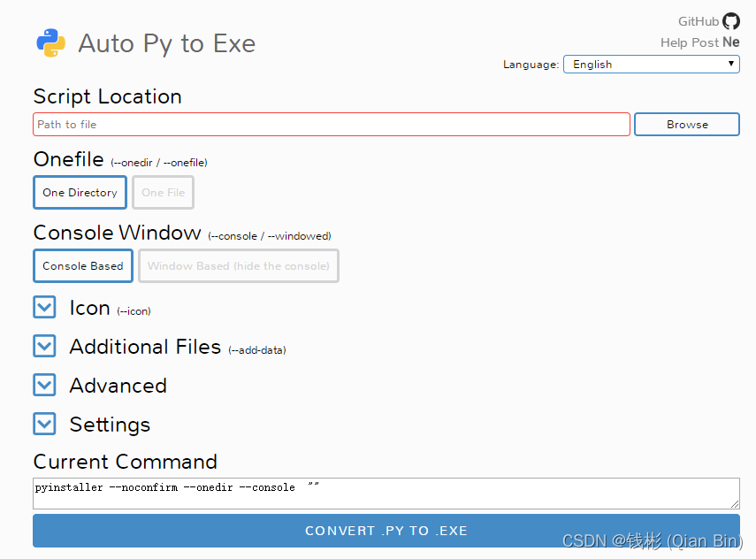Select the One File option

pyautogui.click(x=163, y=193)
